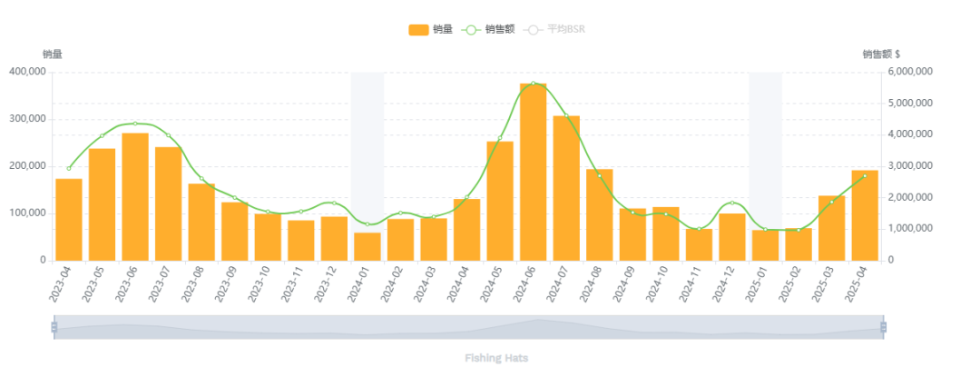The width and height of the screenshot is (980, 367).
Task: Click the Fishing Hats chart title
Action: tap(495, 358)
